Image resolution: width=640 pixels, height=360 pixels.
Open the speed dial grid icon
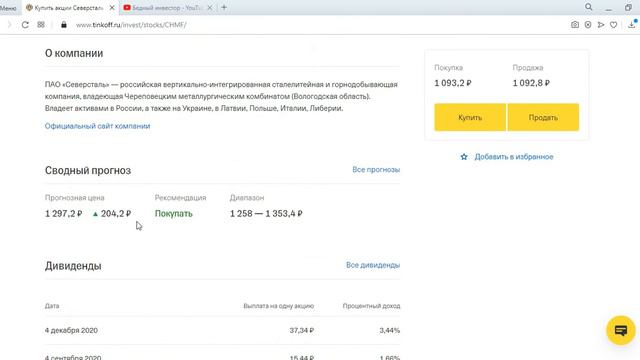click(x=41, y=25)
